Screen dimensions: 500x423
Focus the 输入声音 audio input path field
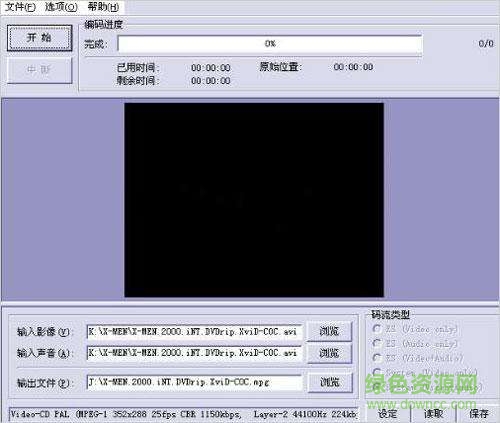click(x=194, y=353)
